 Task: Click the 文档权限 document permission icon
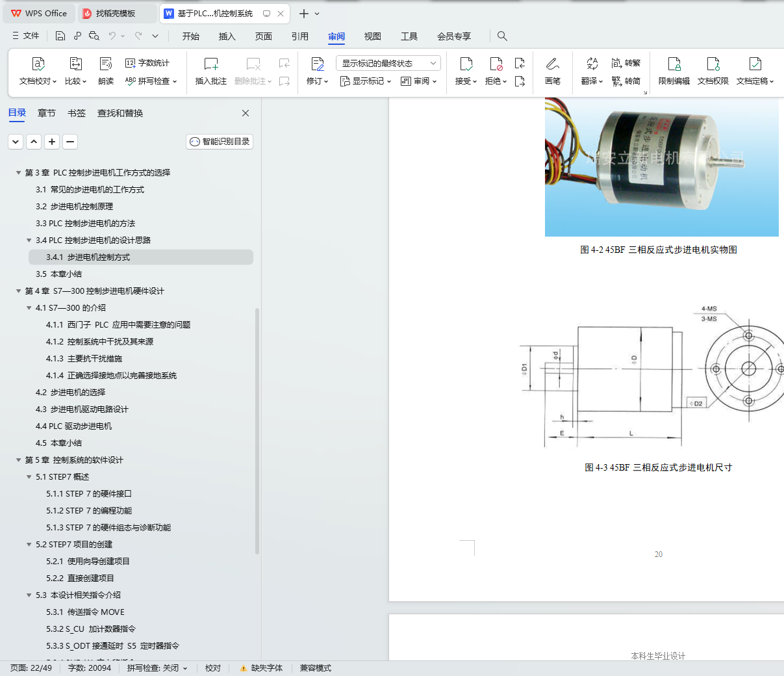713,64
